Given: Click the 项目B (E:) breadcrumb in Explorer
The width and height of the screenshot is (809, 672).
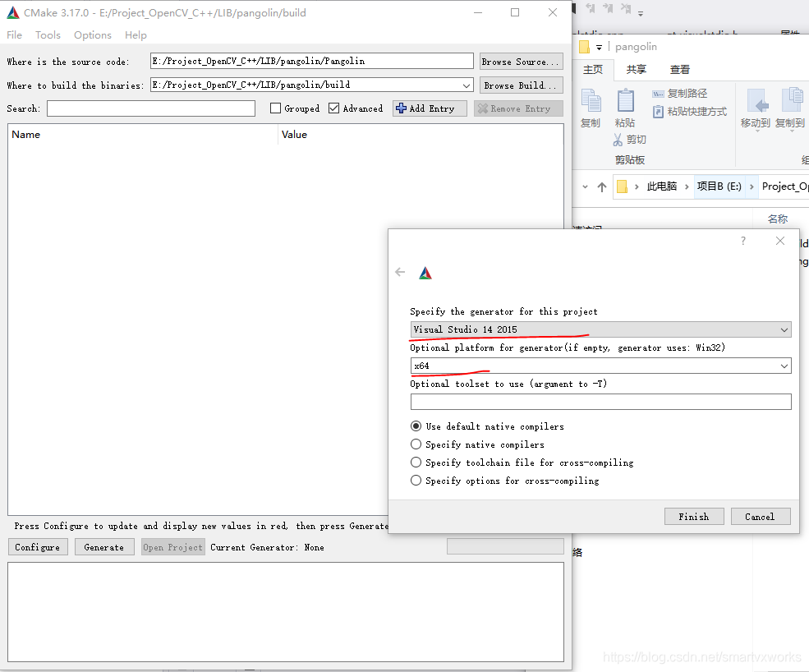Looking at the screenshot, I should click(719, 186).
